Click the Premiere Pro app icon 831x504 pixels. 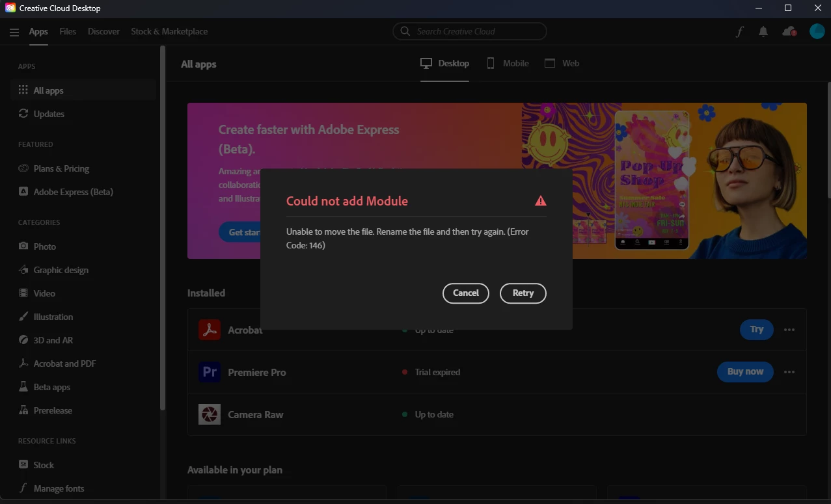point(210,372)
